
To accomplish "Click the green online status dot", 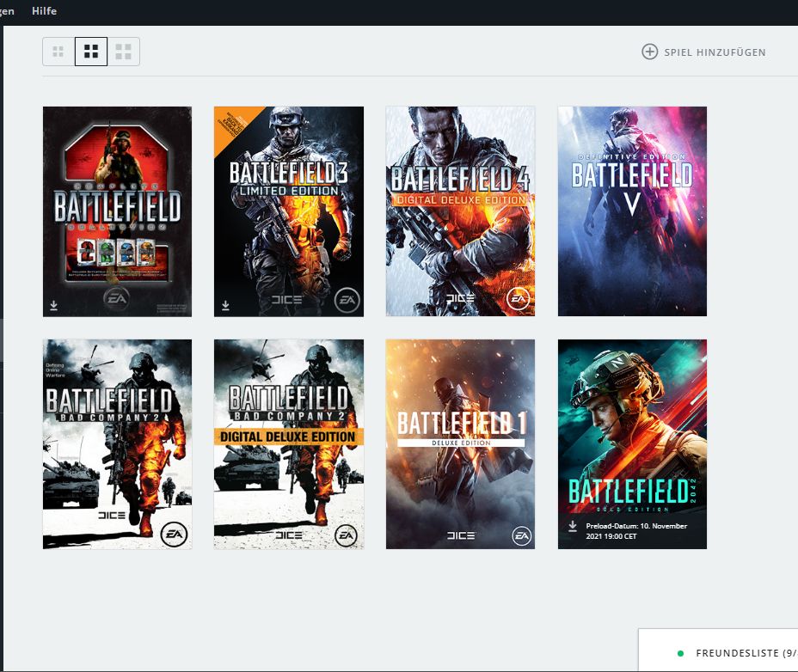I will coord(680,654).
